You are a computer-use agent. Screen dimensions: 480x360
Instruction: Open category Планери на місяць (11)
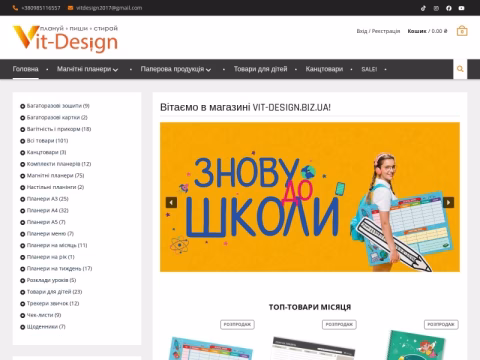[57, 246]
